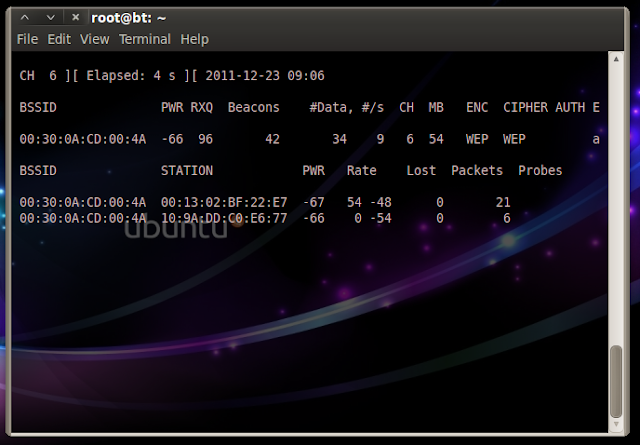The width and height of the screenshot is (640, 445).
Task: Click the 'Lost' column header
Action: [x=421, y=171]
